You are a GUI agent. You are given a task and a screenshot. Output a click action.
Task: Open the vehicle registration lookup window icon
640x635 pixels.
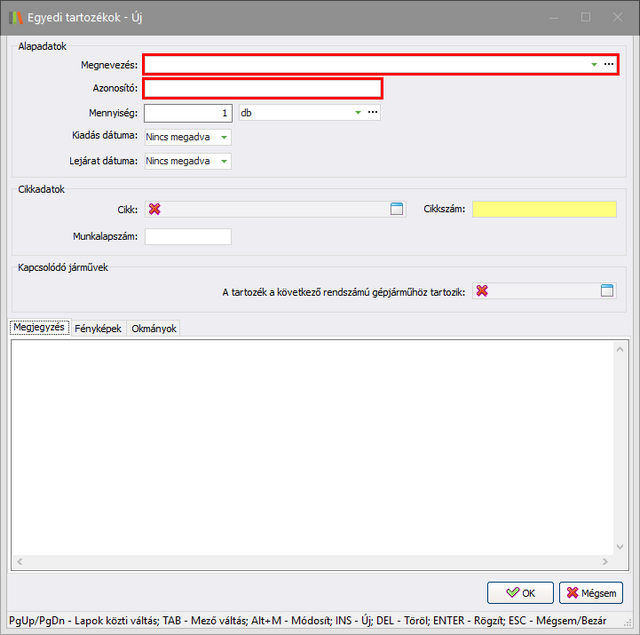[607, 291]
